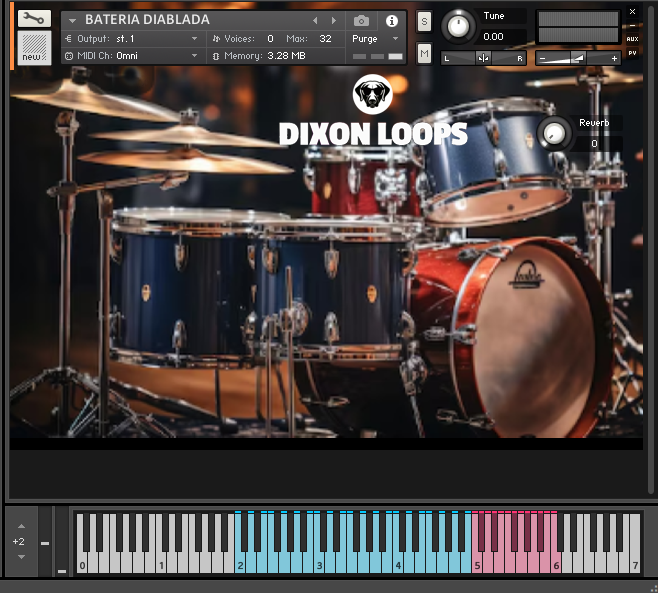Click the pan slider between L and R

tap(484, 58)
